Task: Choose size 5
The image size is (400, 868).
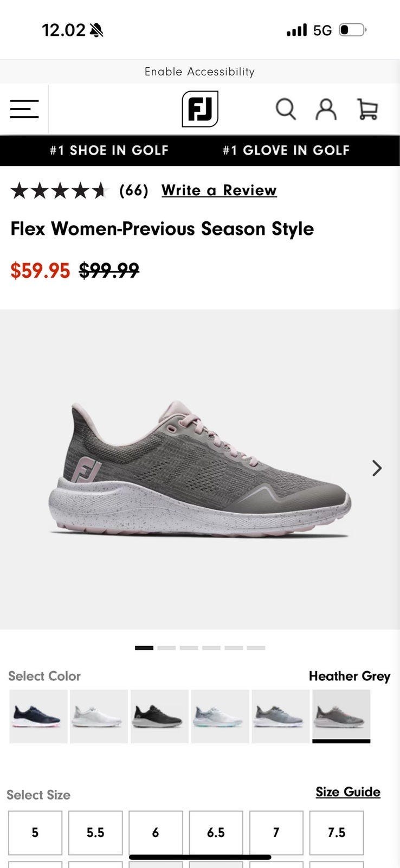Action: (35, 833)
